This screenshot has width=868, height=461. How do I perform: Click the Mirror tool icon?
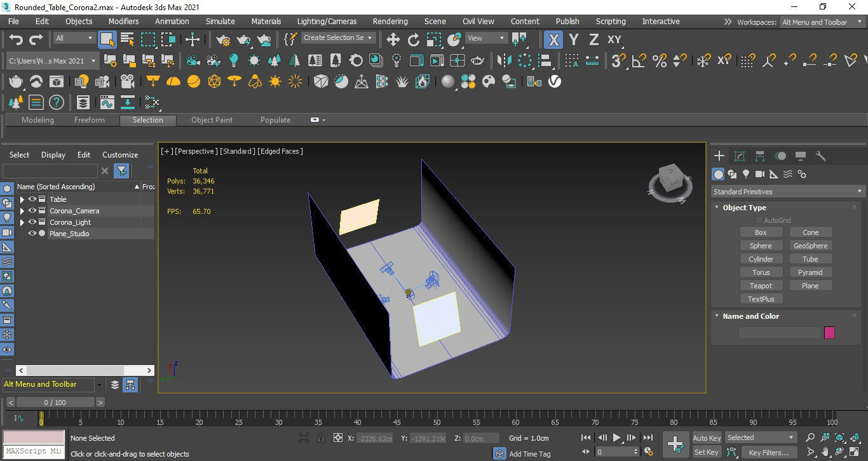[x=504, y=61]
